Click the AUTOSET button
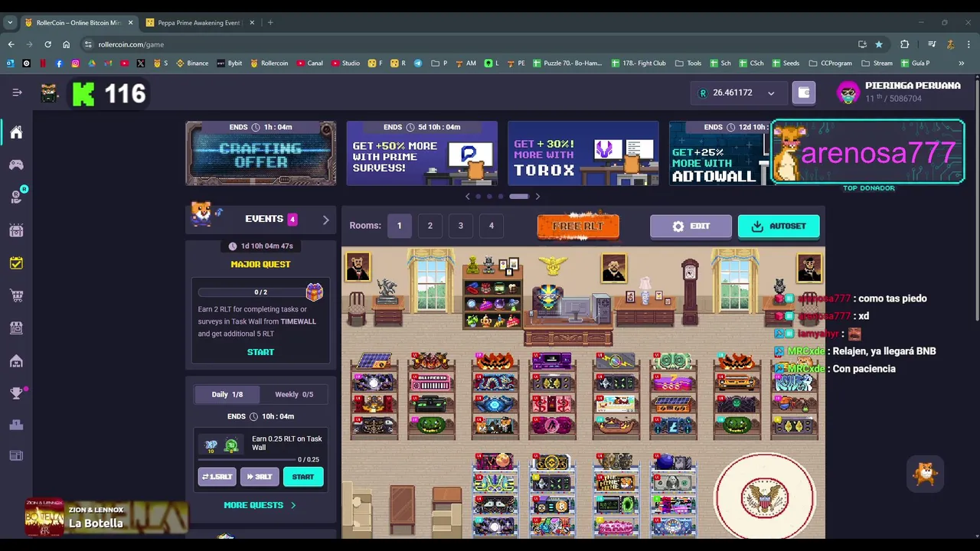Image resolution: width=980 pixels, height=551 pixels. [x=779, y=227]
